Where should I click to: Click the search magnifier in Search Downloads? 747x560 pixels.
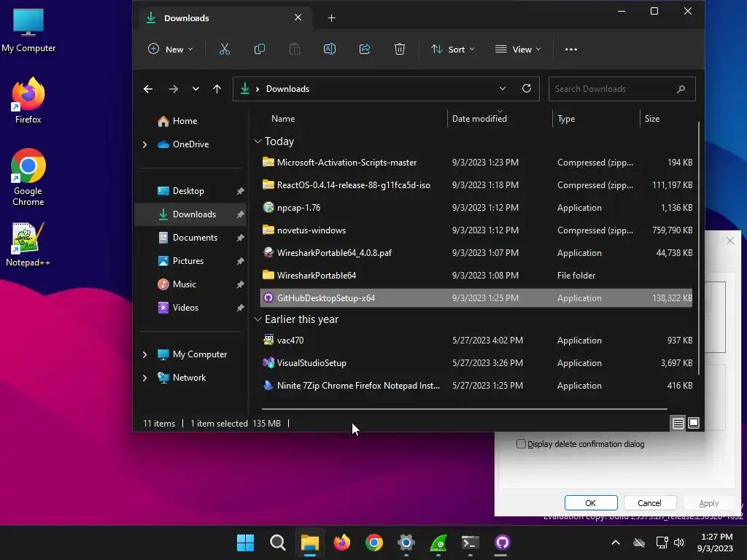pyautogui.click(x=681, y=89)
